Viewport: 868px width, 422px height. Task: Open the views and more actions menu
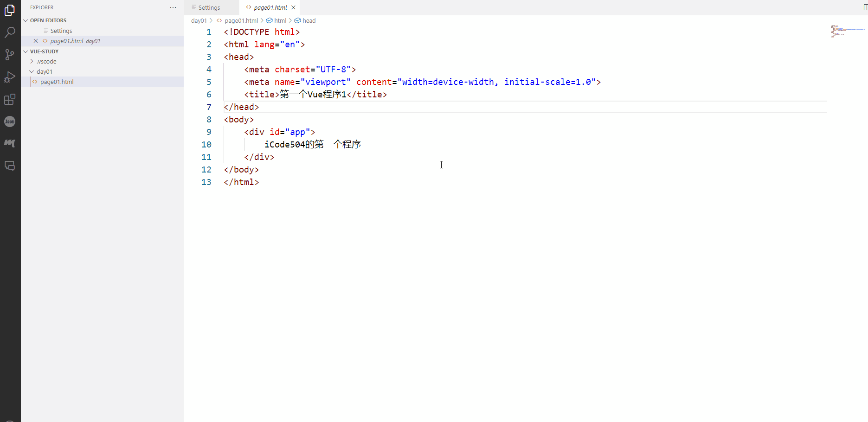click(x=173, y=7)
